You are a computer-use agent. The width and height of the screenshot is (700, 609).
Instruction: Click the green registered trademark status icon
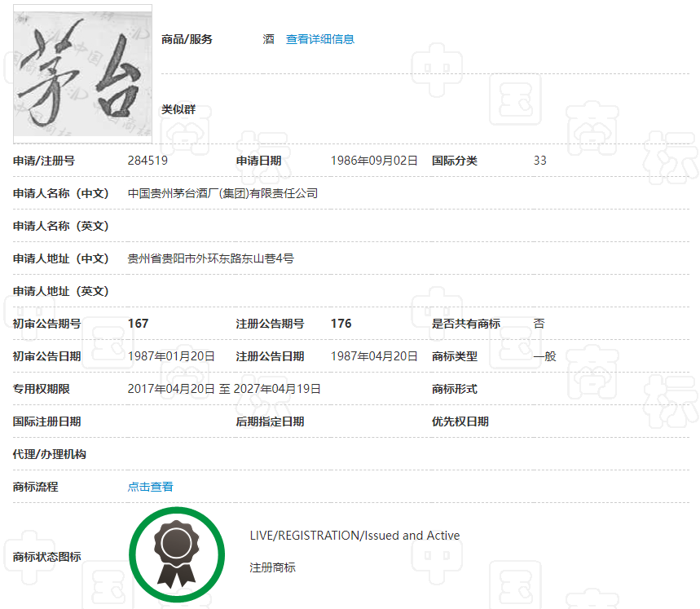click(x=177, y=554)
